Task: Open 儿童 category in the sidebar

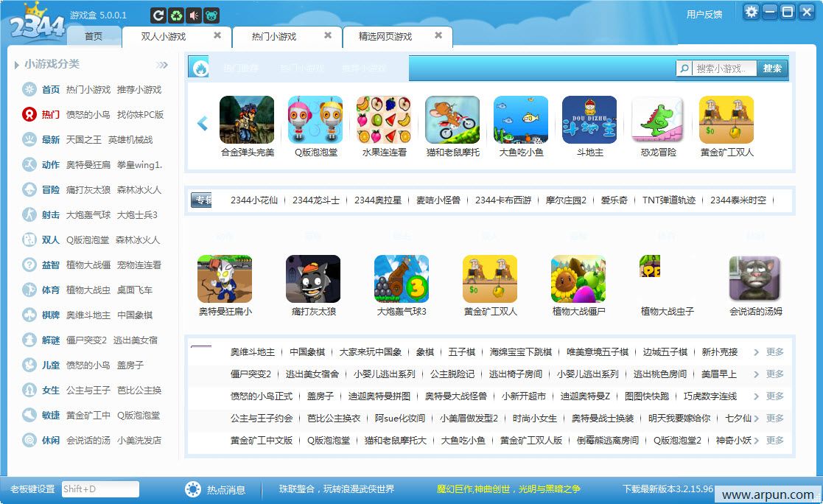Action: [50, 365]
